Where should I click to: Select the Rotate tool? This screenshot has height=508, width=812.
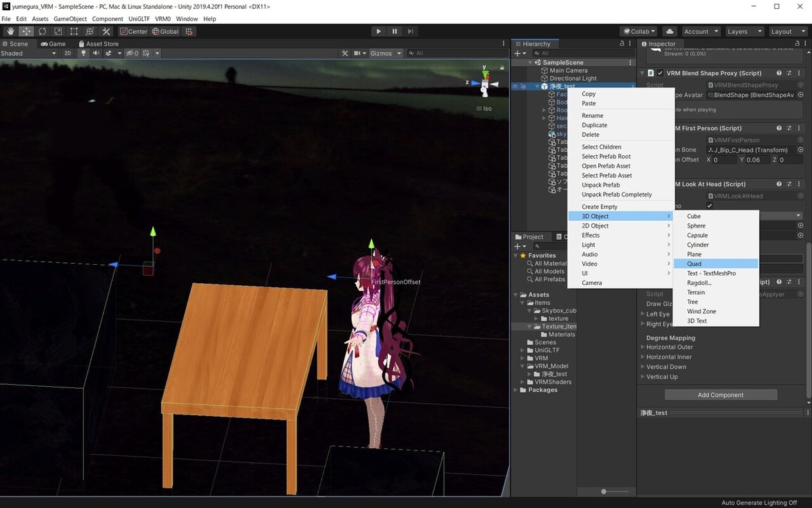click(x=42, y=31)
